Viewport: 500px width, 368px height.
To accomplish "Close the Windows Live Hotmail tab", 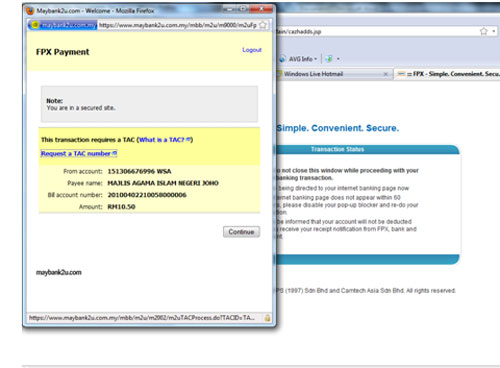I will point(386,74).
